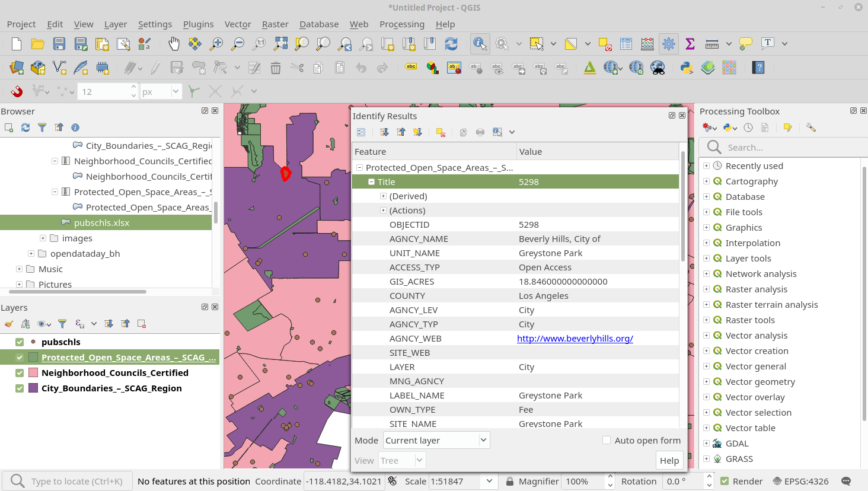Create a new project with the blank page icon
The image size is (868, 491).
tap(17, 44)
